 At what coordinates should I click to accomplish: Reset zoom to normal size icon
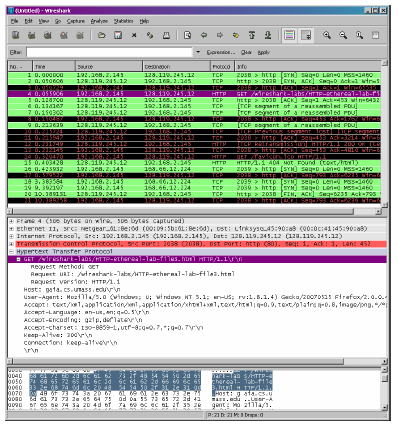[x=359, y=35]
